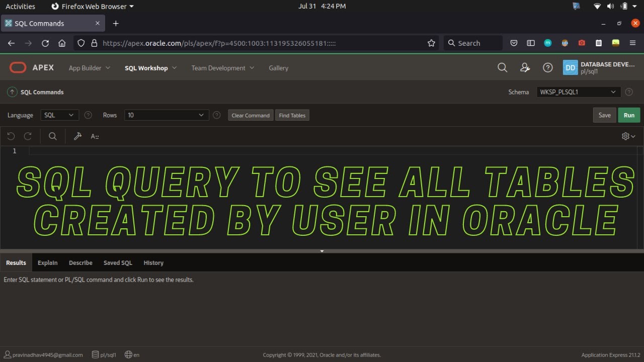Open the Firefox Web Browser app menu

click(x=93, y=7)
